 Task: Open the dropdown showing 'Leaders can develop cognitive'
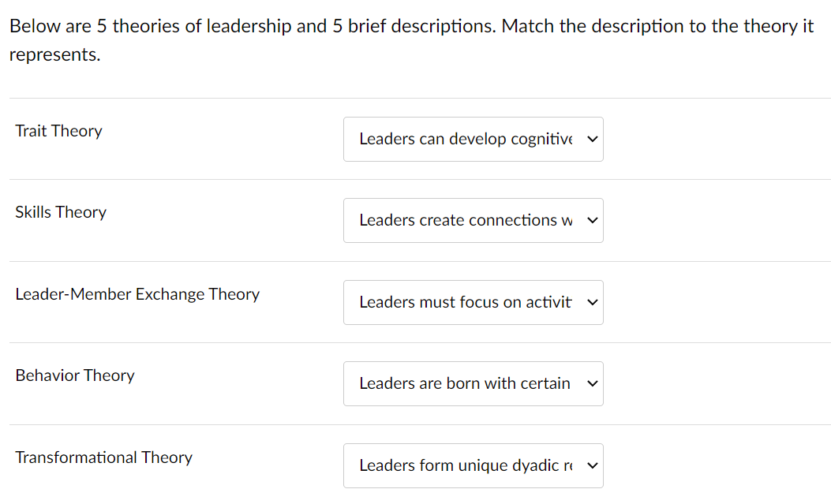pos(474,139)
